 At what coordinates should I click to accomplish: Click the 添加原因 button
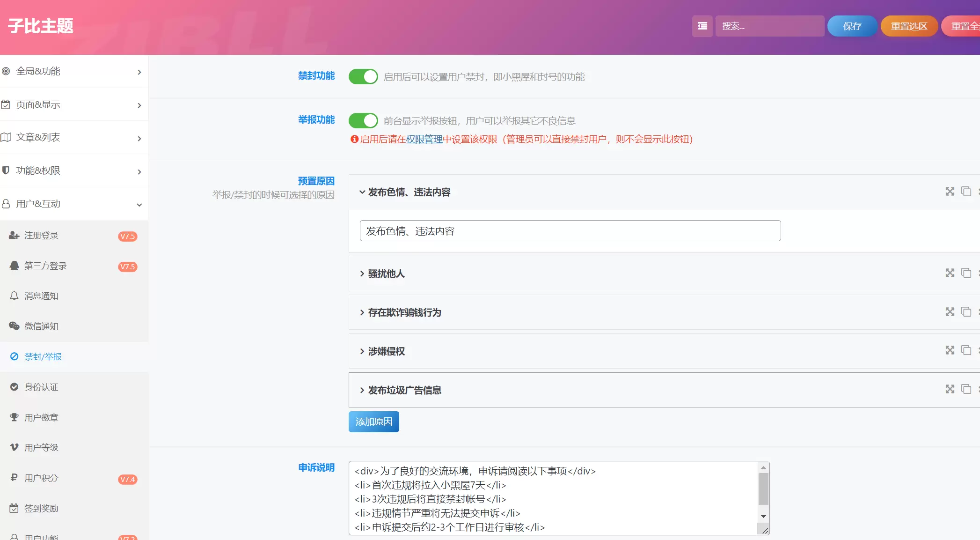coord(373,422)
